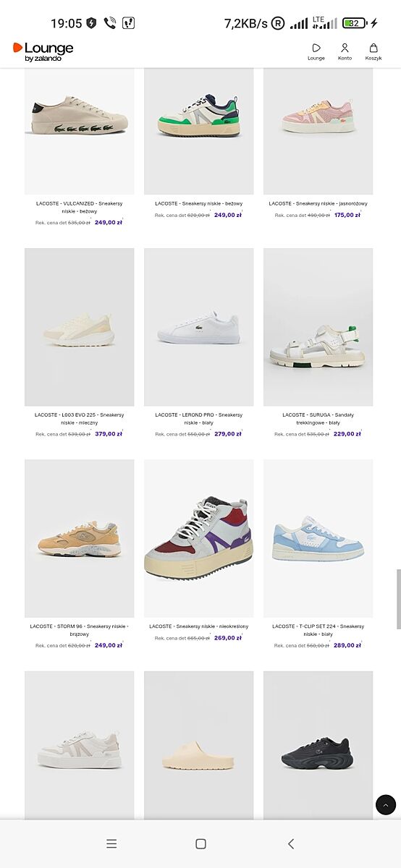Tap the Android back arrow

coord(290,843)
